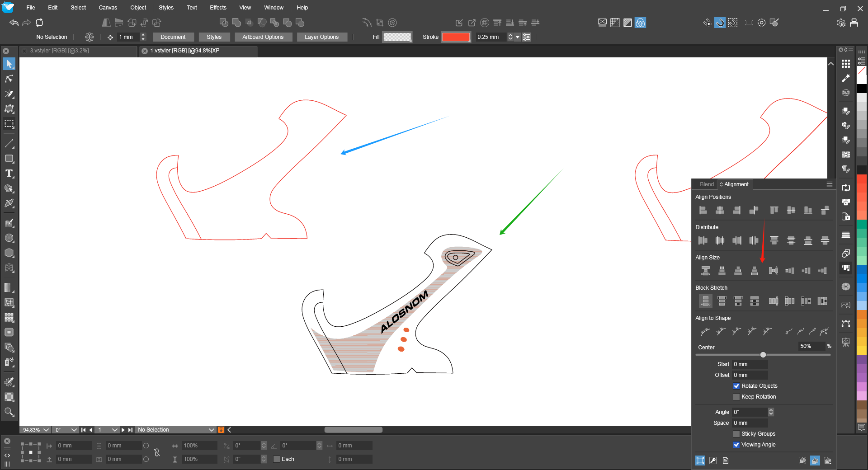Toggle the Sticky Groups checkbox
Image resolution: width=868 pixels, height=470 pixels.
(x=736, y=434)
